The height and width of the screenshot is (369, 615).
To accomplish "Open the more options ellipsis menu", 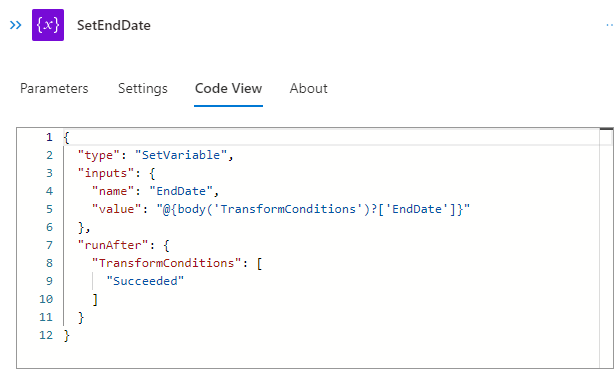I will point(610,25).
